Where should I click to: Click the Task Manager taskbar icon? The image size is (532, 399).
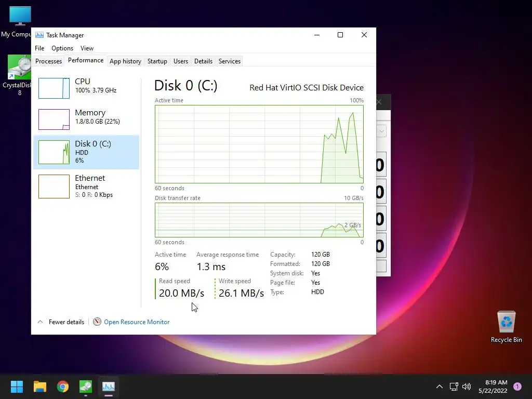tap(109, 387)
